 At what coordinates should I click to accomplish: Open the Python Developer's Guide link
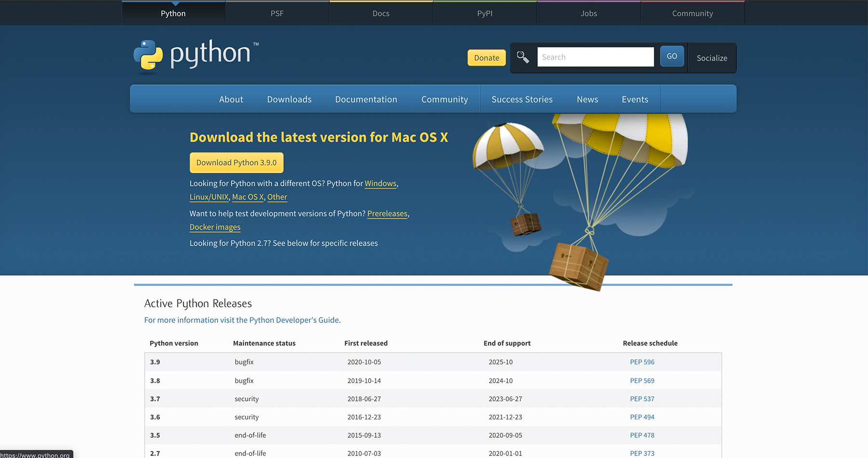294,320
